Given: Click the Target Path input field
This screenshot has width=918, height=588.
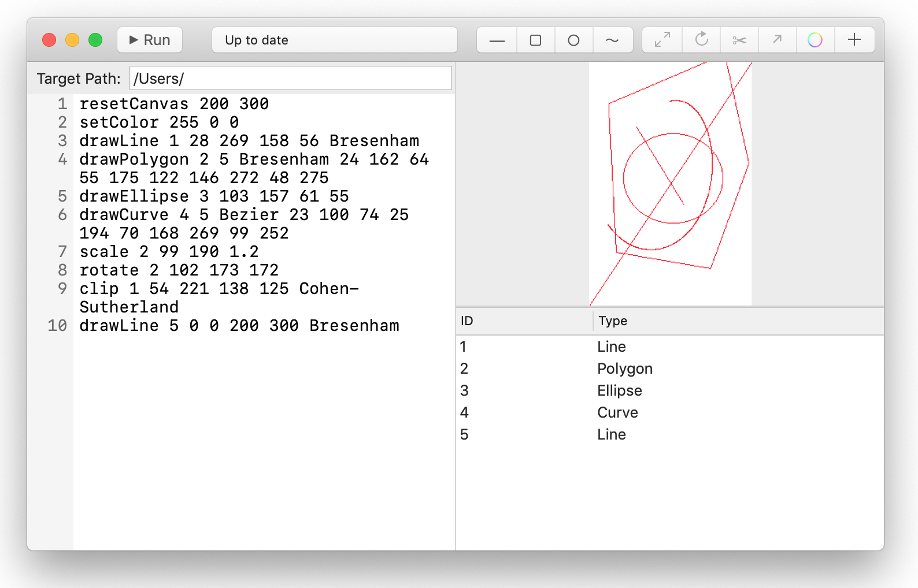Looking at the screenshot, I should (x=291, y=78).
